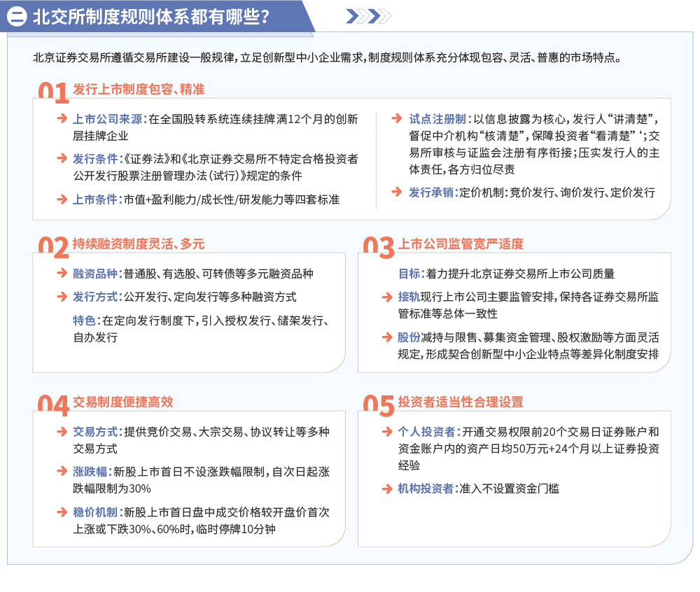Screen dimensions: 700x592
Task: Select the label '发行承销:'
Action: tap(434, 192)
